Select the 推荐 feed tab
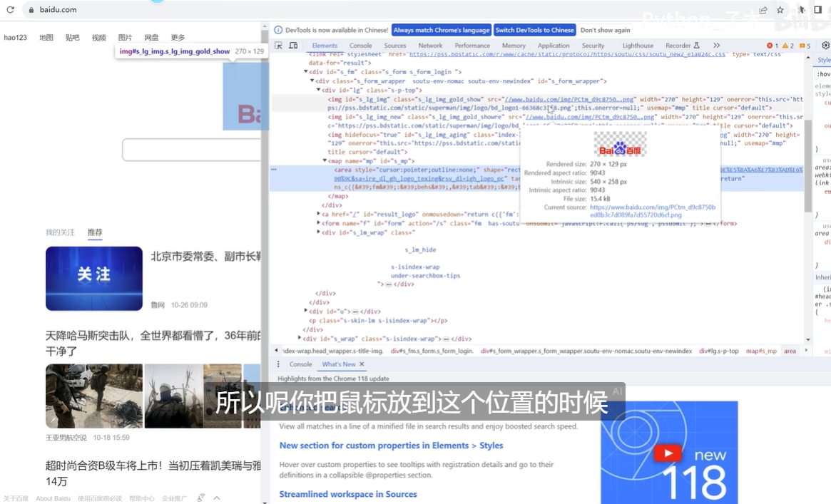Viewport: 831px width, 504px height. point(95,232)
